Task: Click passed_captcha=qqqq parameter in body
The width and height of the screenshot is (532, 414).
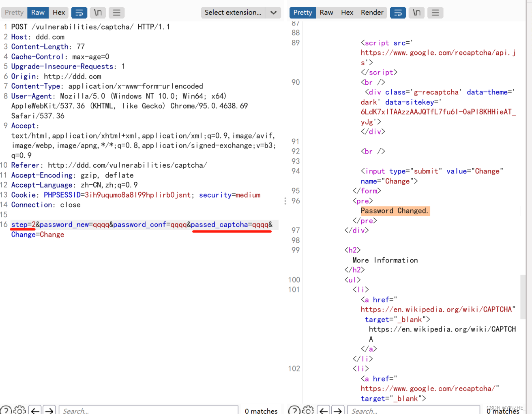Action: point(230,224)
